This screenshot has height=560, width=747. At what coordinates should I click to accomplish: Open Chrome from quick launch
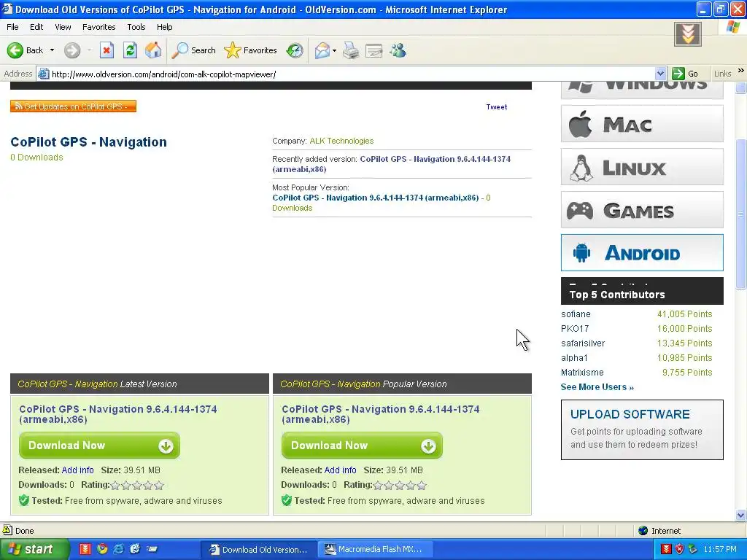point(102,548)
